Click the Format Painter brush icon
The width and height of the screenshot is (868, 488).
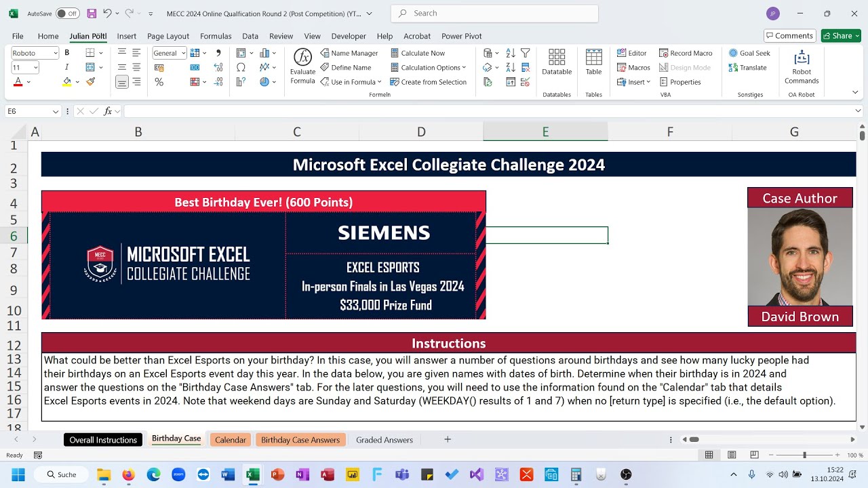tap(90, 82)
